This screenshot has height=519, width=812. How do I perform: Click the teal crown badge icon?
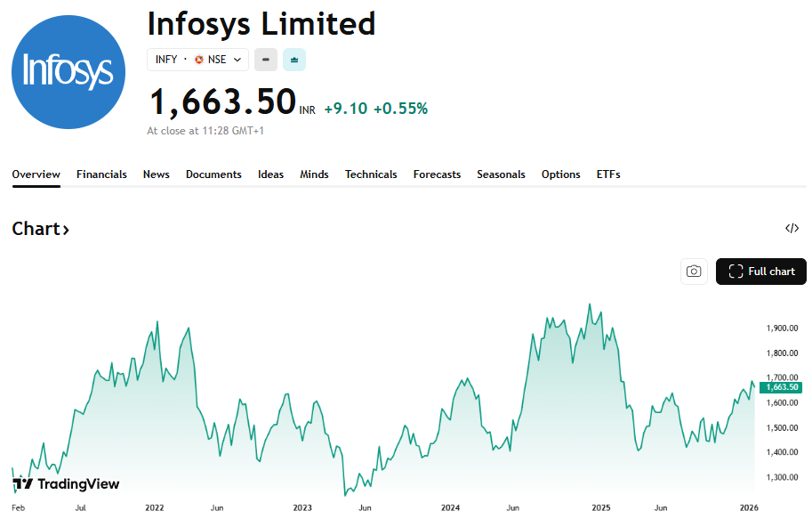coord(294,60)
